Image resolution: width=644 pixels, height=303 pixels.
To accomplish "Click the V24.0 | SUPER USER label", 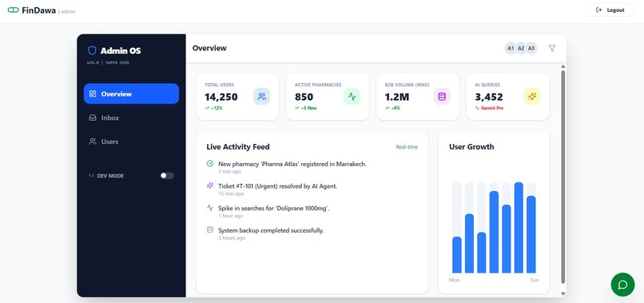I will (x=108, y=63).
